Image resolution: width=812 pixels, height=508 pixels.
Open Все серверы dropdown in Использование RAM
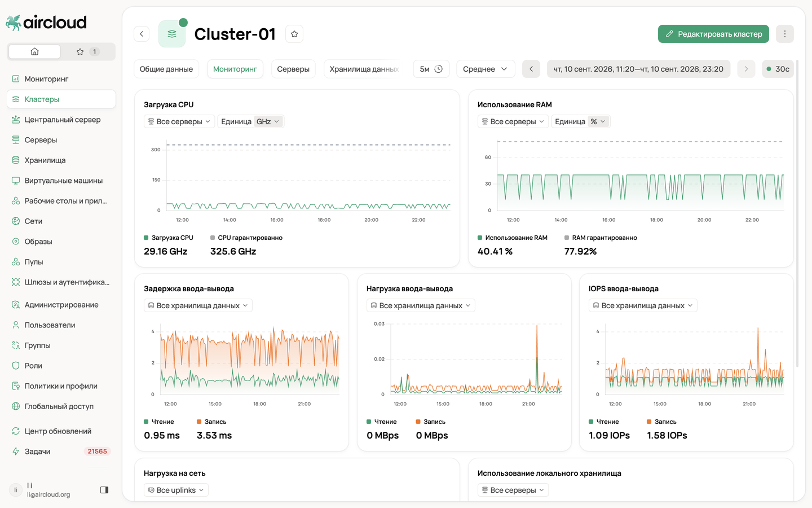(x=513, y=121)
